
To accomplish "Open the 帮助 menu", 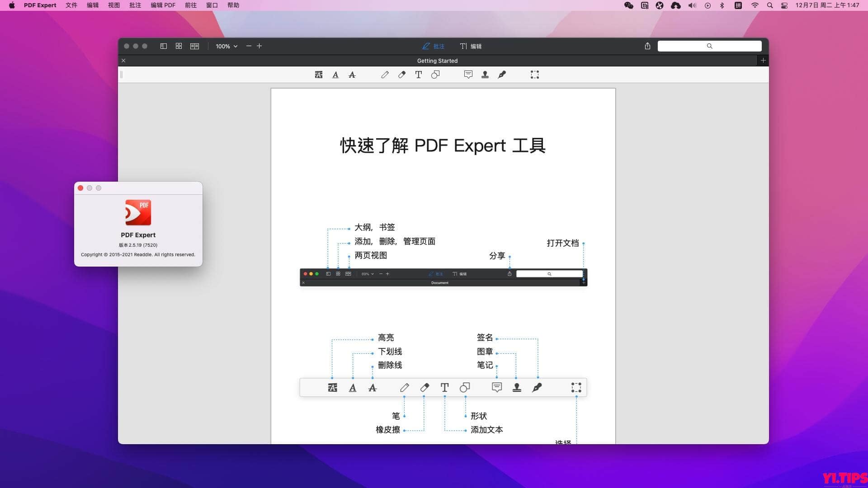I will tap(233, 5).
